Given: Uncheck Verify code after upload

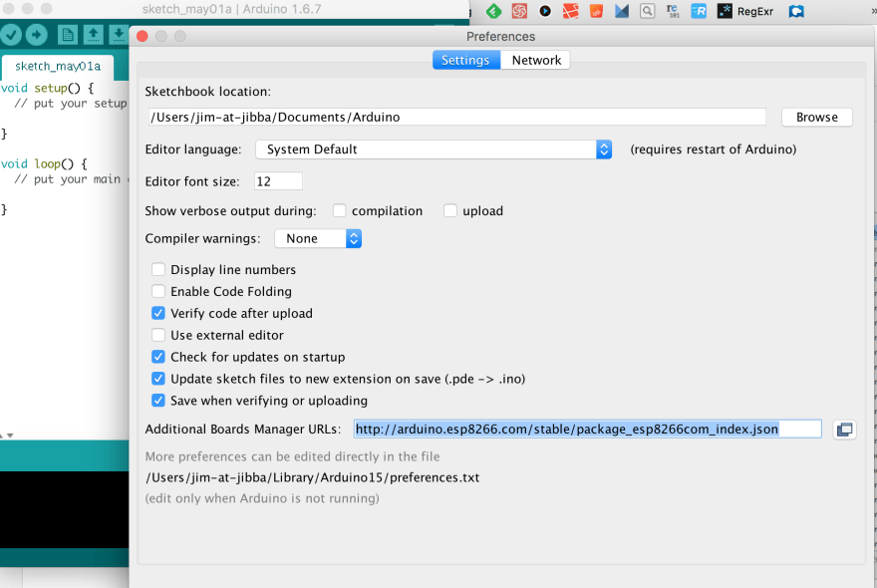Looking at the screenshot, I should (x=158, y=313).
